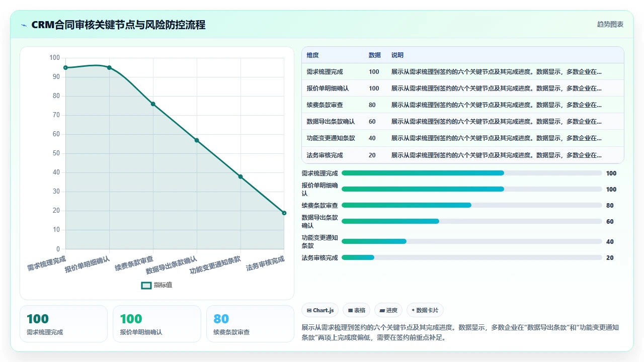The width and height of the screenshot is (644, 362).
Task: Click value 40 in 功能变更通知条款 table row
Action: [372, 138]
